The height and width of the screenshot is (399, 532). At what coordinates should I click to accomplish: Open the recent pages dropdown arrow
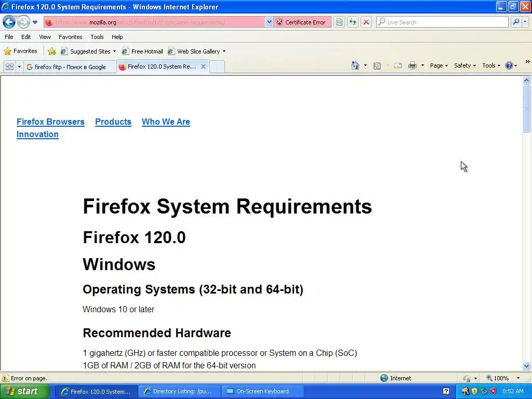click(35, 22)
